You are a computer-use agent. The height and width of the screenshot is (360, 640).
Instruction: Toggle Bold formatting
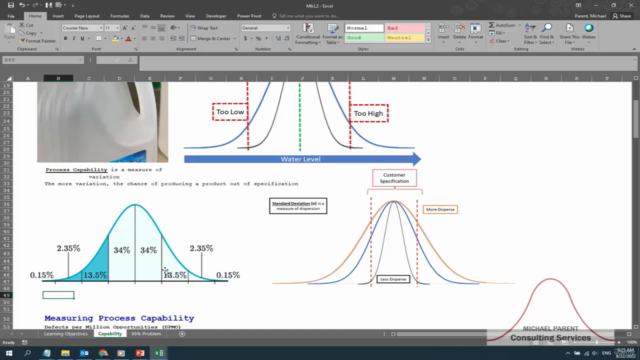click(x=65, y=38)
